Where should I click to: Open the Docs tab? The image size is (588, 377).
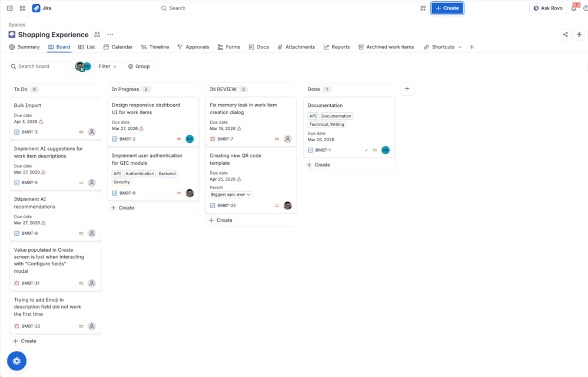pyautogui.click(x=259, y=47)
